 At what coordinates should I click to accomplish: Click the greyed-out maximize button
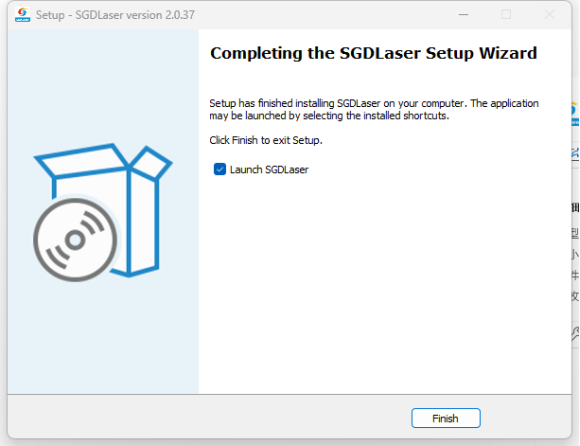coord(506,14)
